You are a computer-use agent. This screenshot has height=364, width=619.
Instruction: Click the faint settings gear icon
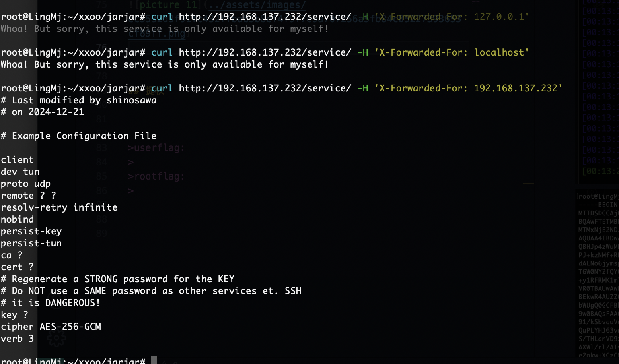tap(56, 338)
